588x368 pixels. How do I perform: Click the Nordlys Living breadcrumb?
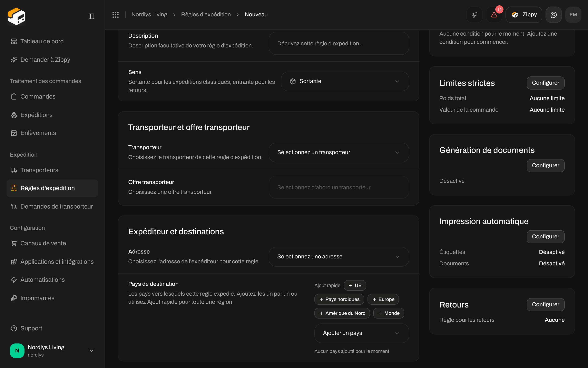coord(149,15)
